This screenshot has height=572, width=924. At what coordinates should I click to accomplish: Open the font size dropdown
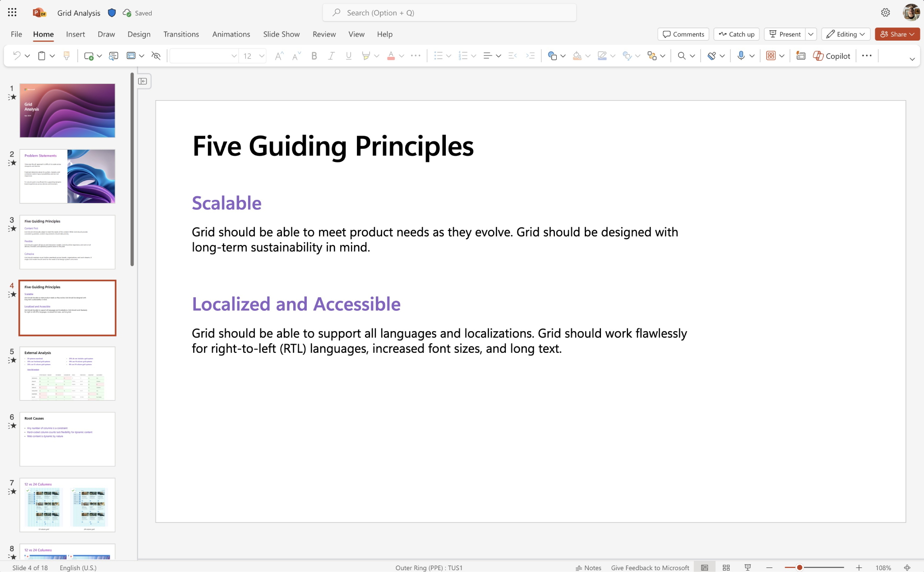[261, 55]
